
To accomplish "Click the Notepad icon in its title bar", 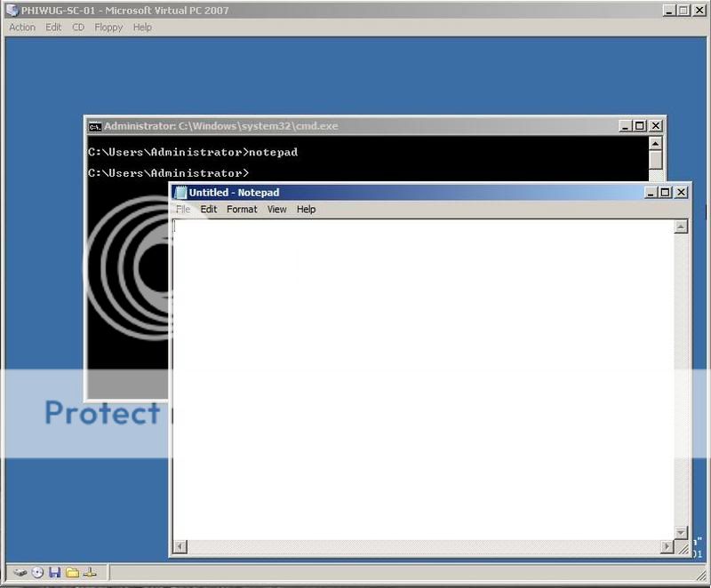I will [179, 192].
